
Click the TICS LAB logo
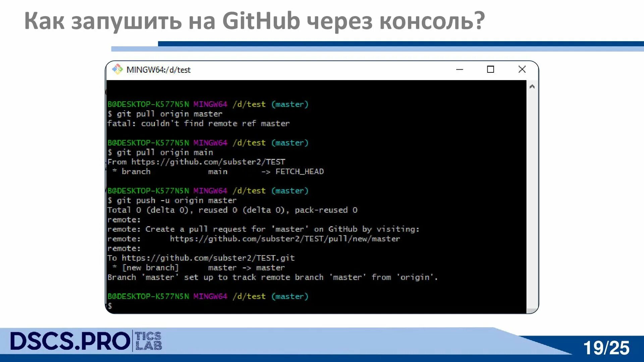click(x=148, y=341)
